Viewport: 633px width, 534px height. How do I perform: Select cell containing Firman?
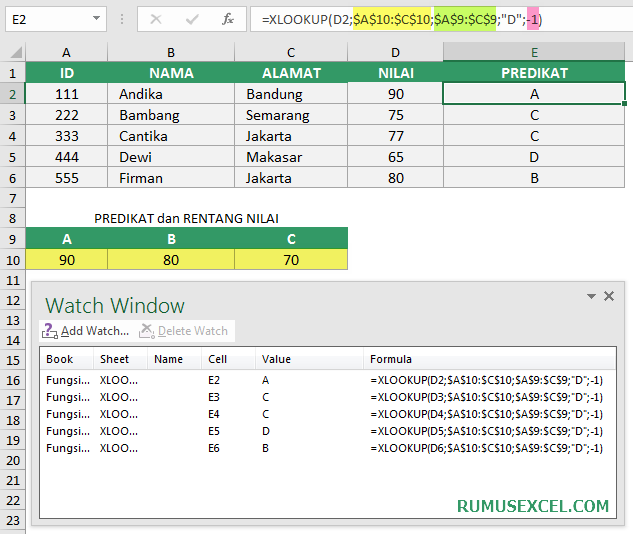(171, 178)
